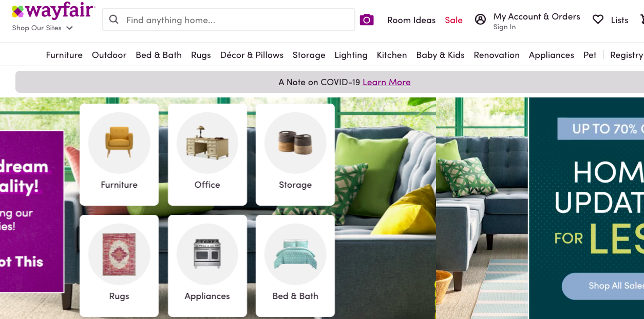Click the camera image search icon
This screenshot has height=319, width=644.
367,20
